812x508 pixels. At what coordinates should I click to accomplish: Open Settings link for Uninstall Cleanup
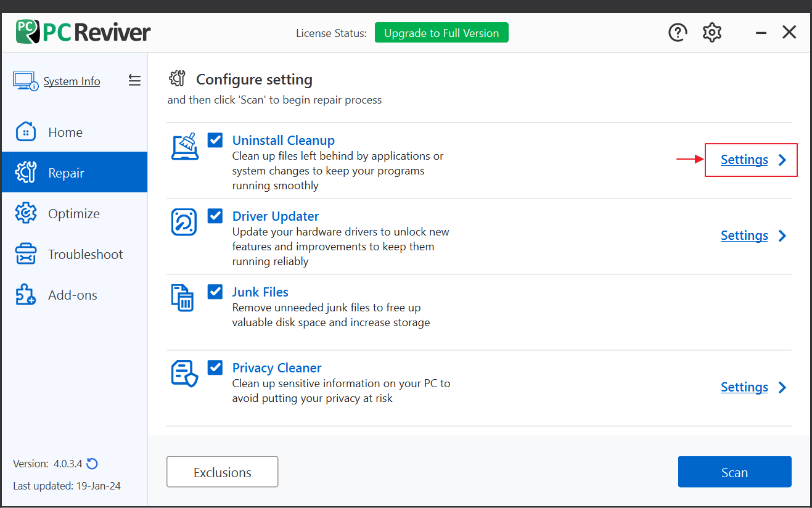coord(744,160)
